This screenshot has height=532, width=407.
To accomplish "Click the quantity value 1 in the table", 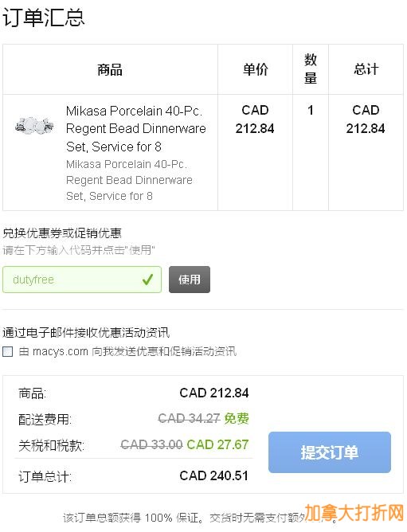I will [x=311, y=110].
